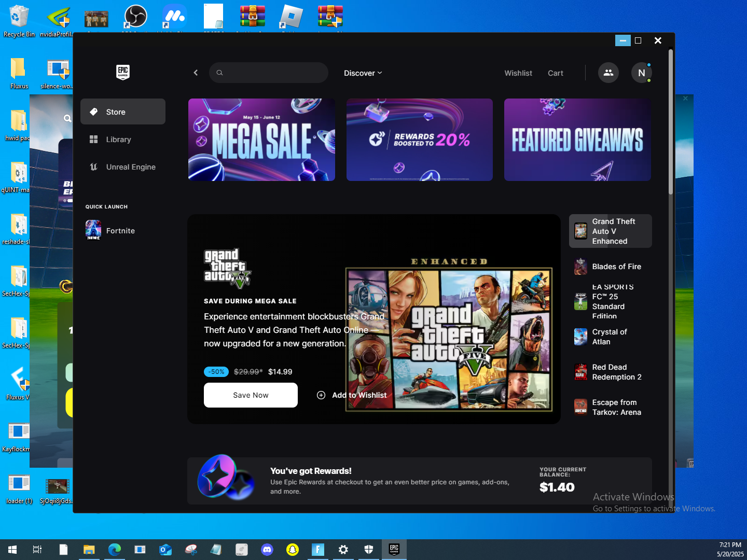
Task: Select Grand Theft Auto V Enhanced in list
Action: point(611,231)
